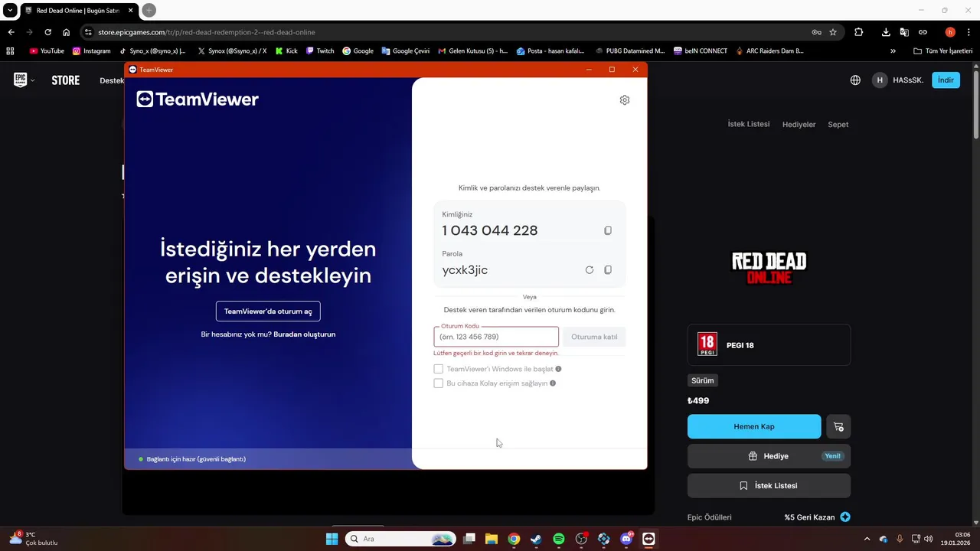The height and width of the screenshot is (551, 980).
Task: Open the Google Çeviri bookmark
Action: click(404, 51)
